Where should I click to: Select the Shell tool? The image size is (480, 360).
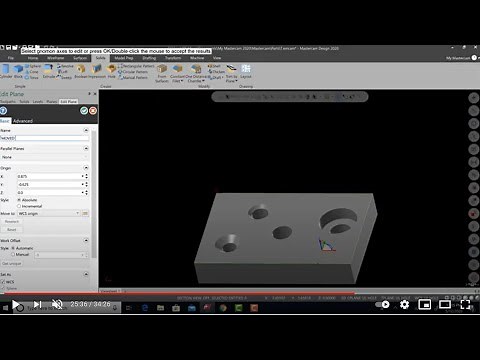coord(214,66)
